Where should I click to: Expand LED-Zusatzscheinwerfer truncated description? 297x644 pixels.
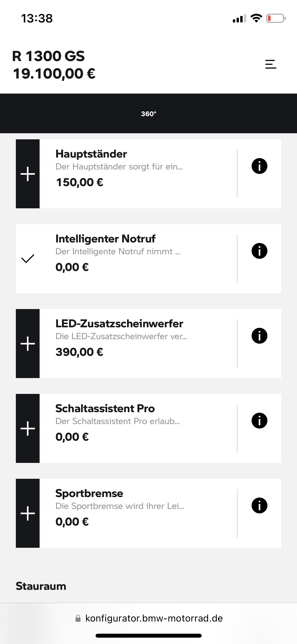[x=121, y=337]
